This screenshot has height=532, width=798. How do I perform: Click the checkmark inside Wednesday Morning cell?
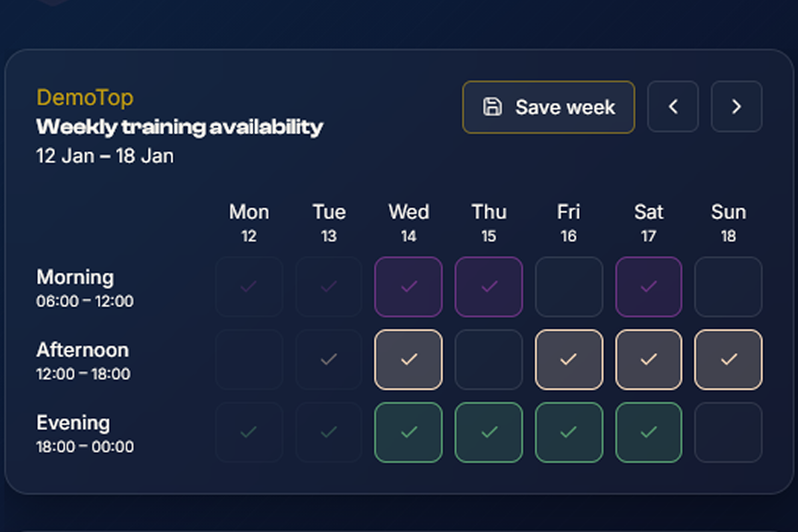point(408,287)
